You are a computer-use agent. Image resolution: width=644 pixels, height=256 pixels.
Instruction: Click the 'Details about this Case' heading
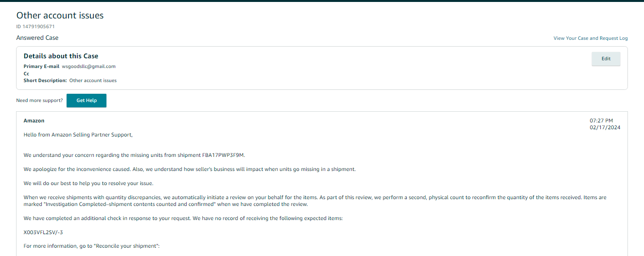[61, 56]
